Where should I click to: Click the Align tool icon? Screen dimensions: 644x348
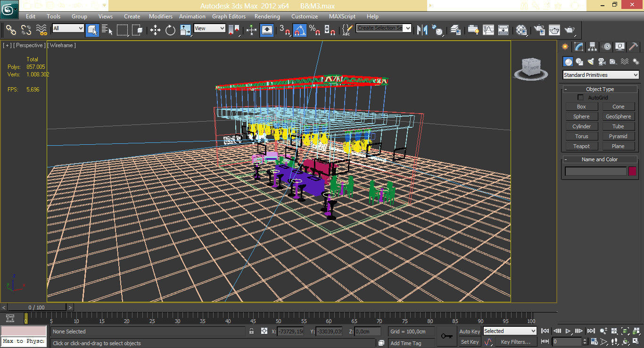(x=438, y=30)
